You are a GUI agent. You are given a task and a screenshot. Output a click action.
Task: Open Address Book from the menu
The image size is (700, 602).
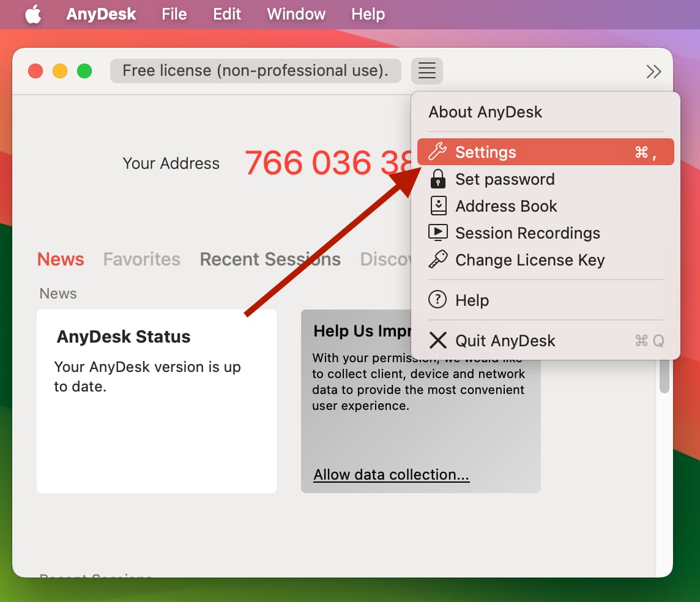click(x=546, y=206)
